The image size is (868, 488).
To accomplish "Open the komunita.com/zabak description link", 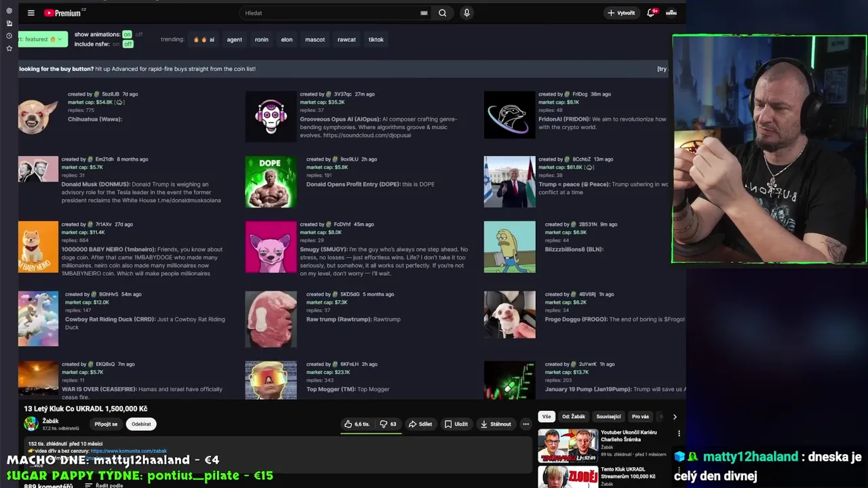I will [128, 451].
